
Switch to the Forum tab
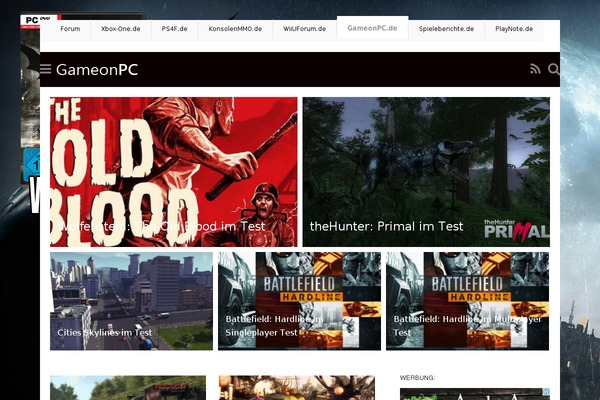point(70,29)
